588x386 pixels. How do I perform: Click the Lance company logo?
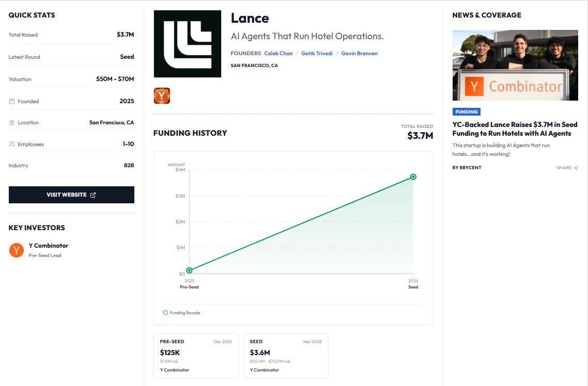point(187,44)
